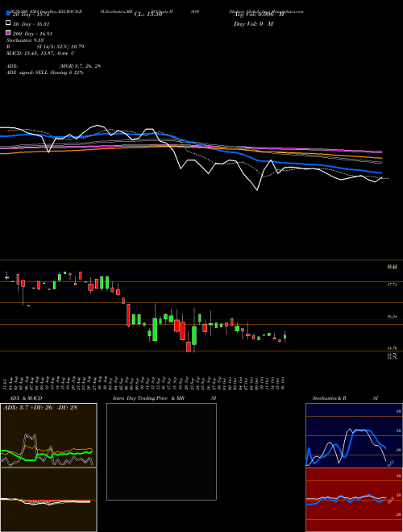
Task: Click the magenta 200 Day EMA legend swatch
Action: point(8,32)
